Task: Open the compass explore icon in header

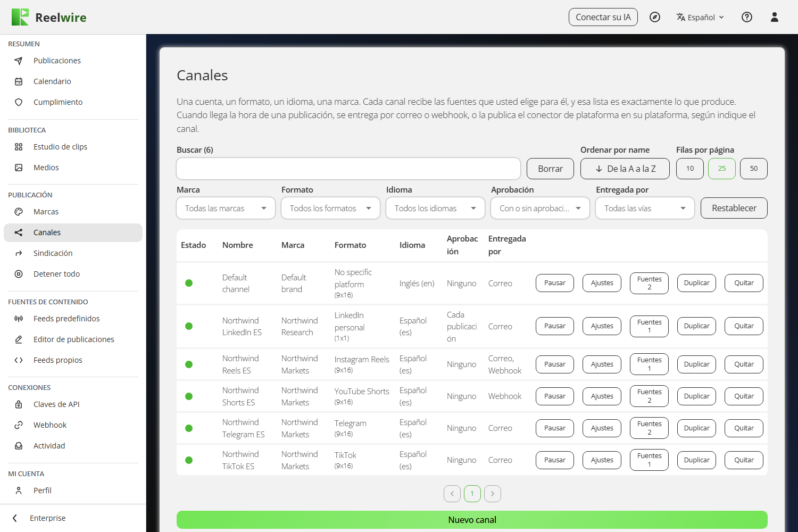Action: point(655,17)
